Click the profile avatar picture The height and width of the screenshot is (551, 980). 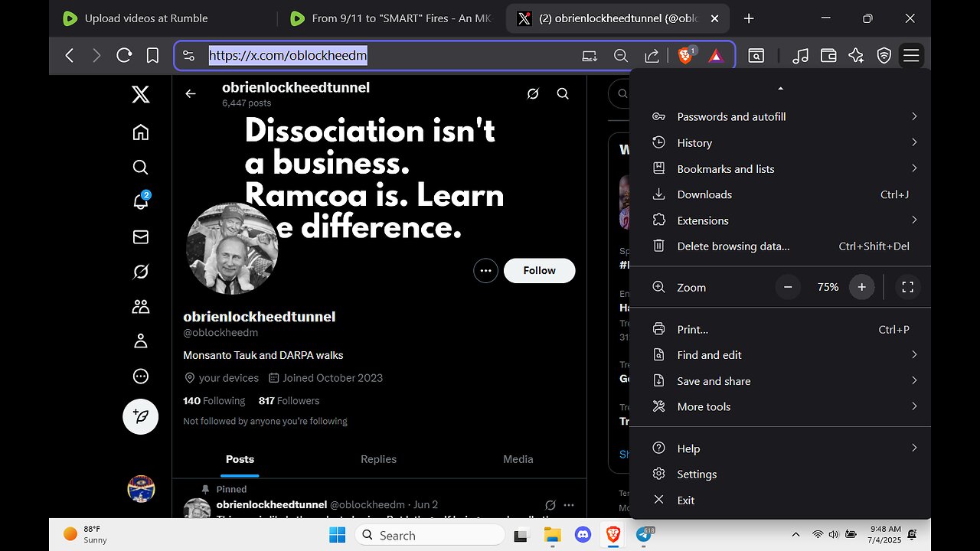coord(232,248)
